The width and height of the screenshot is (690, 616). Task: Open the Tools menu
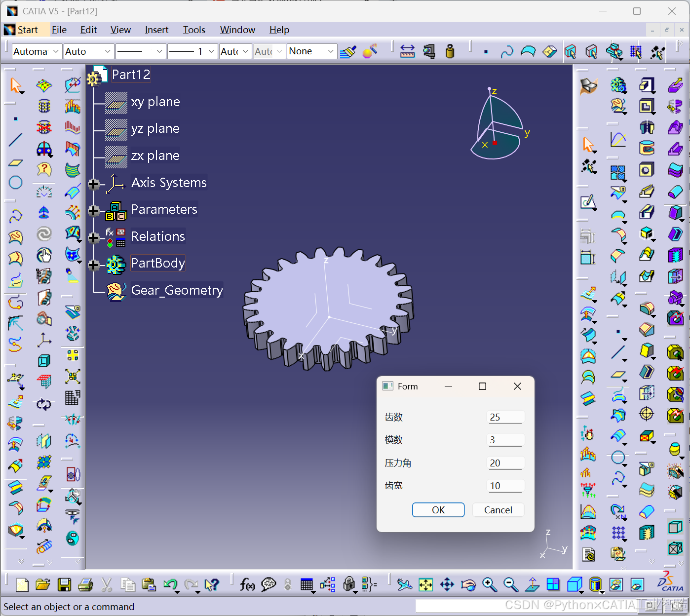tap(194, 30)
